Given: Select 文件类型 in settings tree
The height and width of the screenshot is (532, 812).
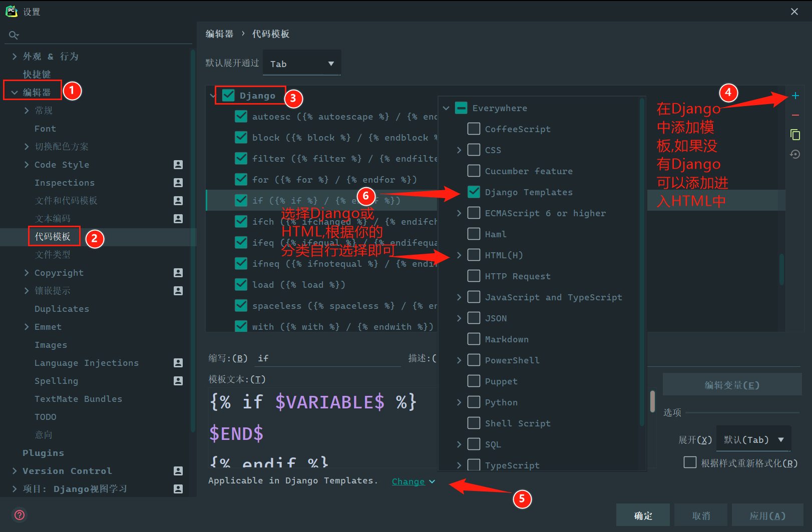Looking at the screenshot, I should click(53, 255).
